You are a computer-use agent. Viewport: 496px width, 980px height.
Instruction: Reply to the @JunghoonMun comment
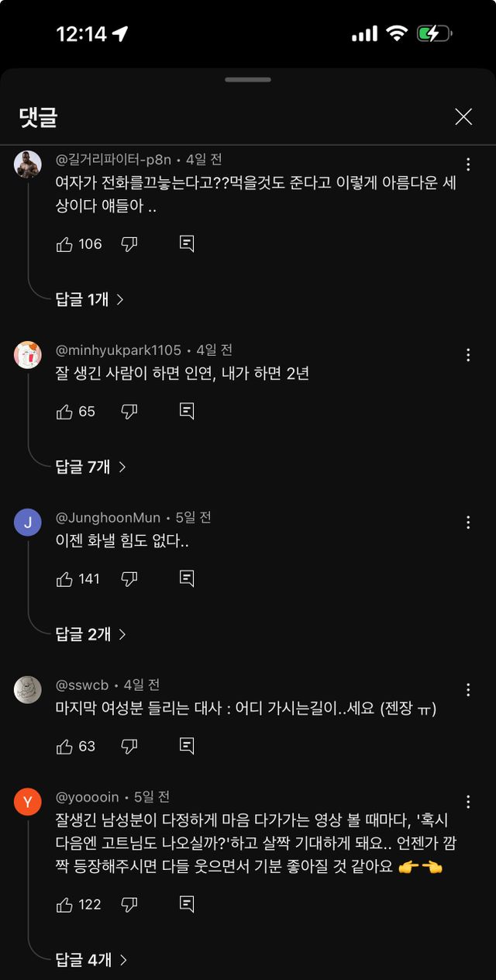click(x=187, y=579)
